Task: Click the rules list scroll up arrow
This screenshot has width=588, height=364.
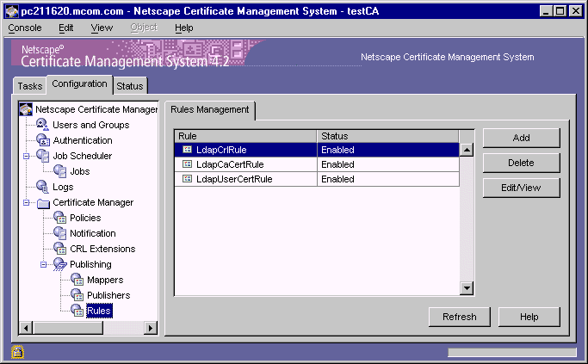Action: click(467, 150)
